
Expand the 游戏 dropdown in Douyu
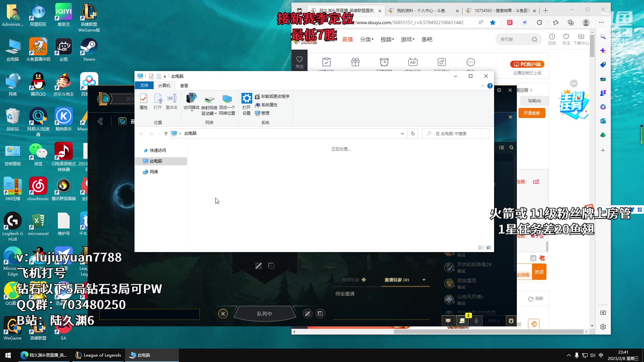point(408,40)
